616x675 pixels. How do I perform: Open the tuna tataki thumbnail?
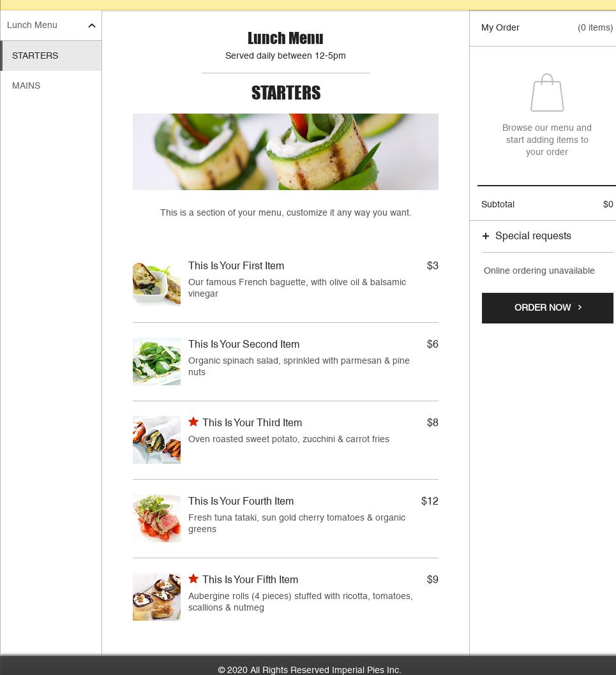point(157,518)
